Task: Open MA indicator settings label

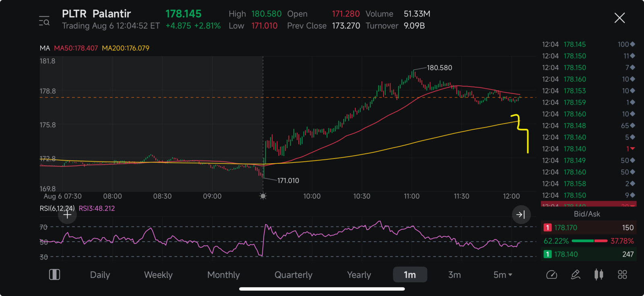Action: pos(45,48)
